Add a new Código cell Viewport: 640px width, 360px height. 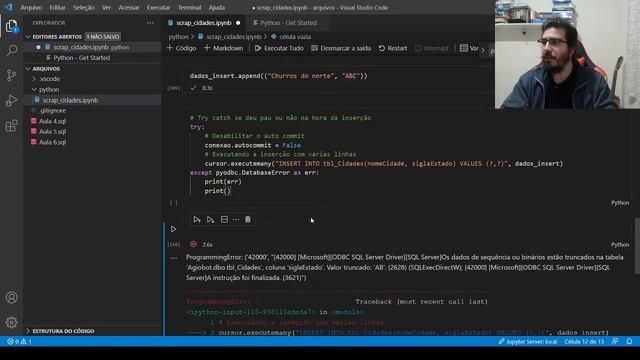(x=182, y=48)
